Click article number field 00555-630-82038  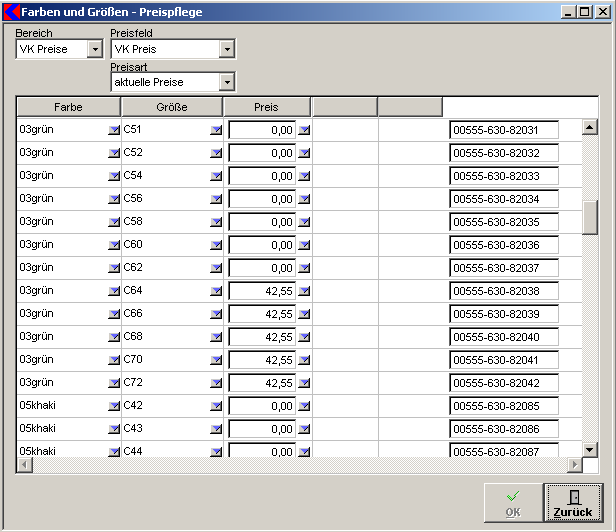504,291
